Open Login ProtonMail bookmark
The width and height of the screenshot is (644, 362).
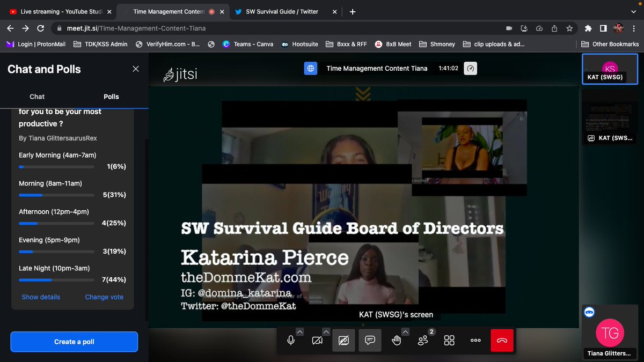[36, 44]
